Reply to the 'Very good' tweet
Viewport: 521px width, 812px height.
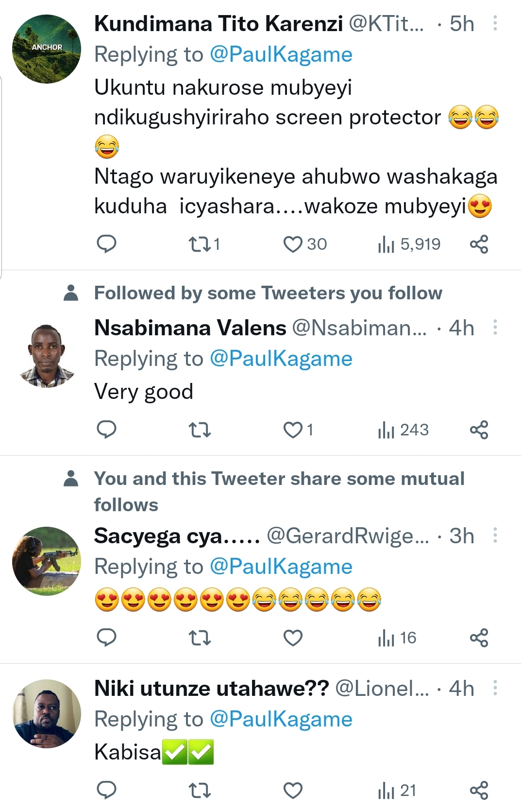tap(106, 430)
